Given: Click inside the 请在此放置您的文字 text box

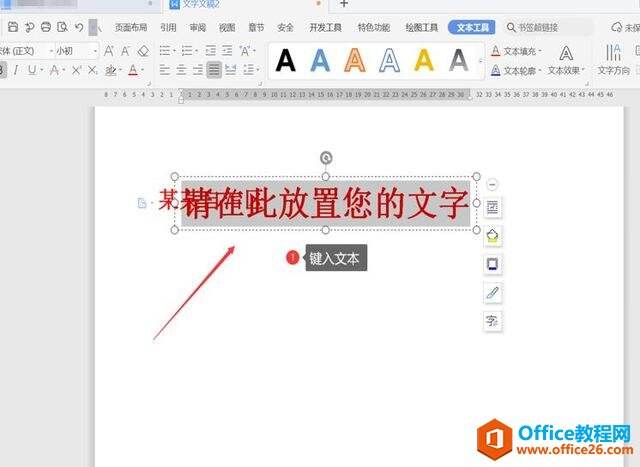Looking at the screenshot, I should point(326,203).
